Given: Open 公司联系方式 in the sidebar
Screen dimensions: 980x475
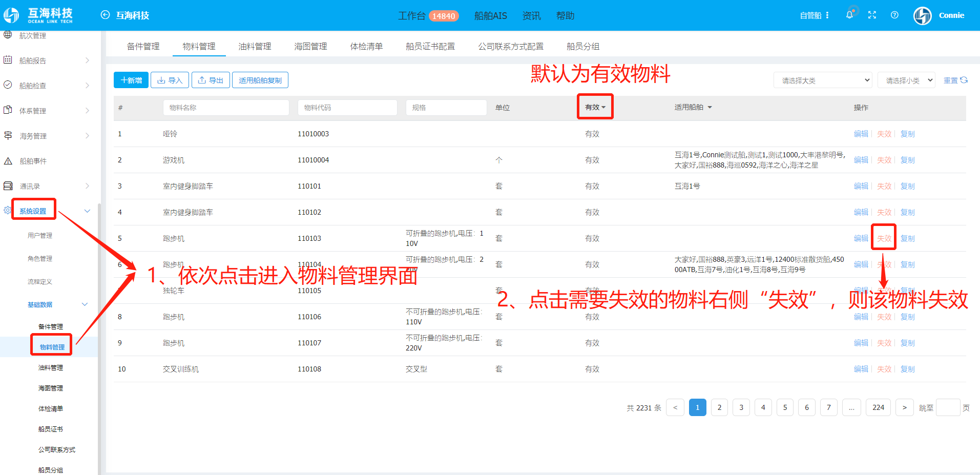Looking at the screenshot, I should point(57,449).
